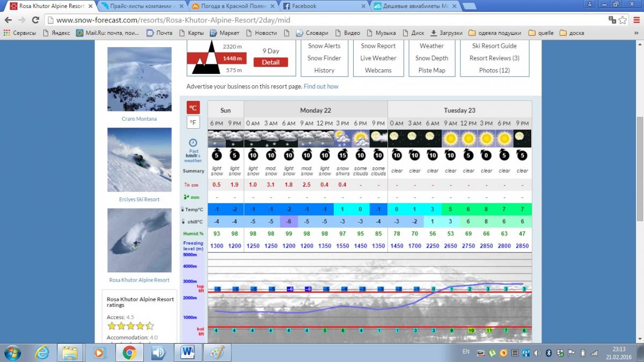Open the Сервисы apps bookmark
Viewport: 644px width, 362px height.
point(20,33)
